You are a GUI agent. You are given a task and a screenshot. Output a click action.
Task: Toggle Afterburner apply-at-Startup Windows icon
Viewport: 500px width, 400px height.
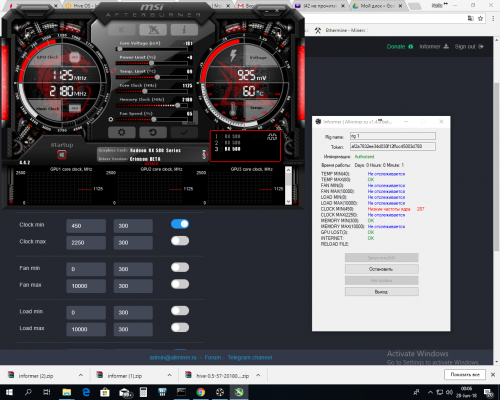pyautogui.click(x=62, y=155)
